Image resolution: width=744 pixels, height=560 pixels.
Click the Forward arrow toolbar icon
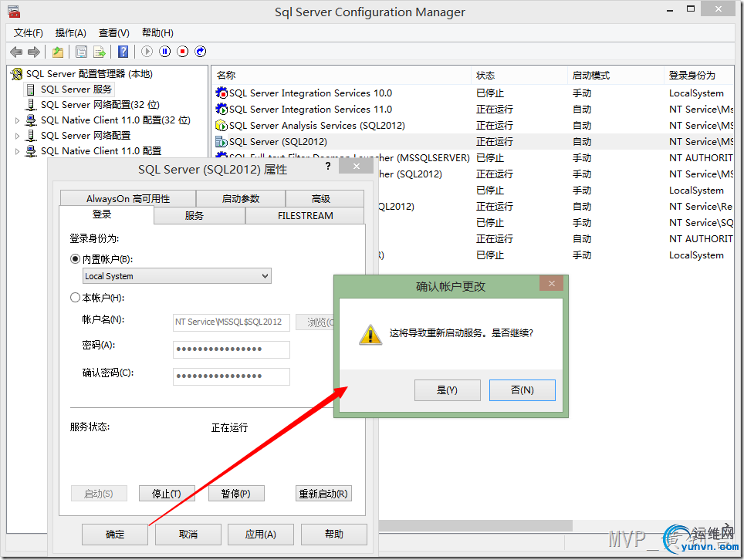(x=34, y=52)
